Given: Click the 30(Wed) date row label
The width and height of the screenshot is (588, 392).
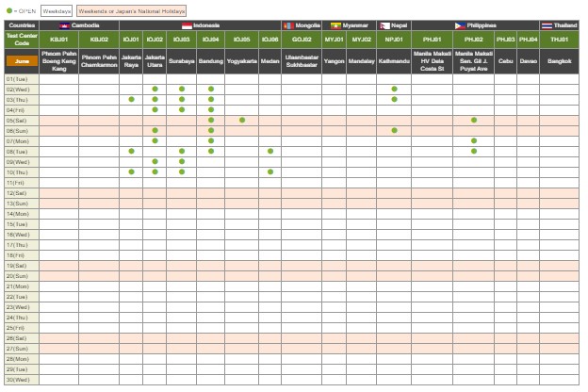Looking at the screenshot, I should tap(22, 380).
